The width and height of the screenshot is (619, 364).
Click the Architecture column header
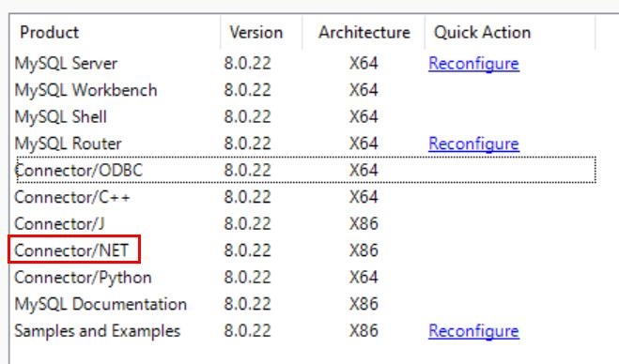click(x=364, y=32)
